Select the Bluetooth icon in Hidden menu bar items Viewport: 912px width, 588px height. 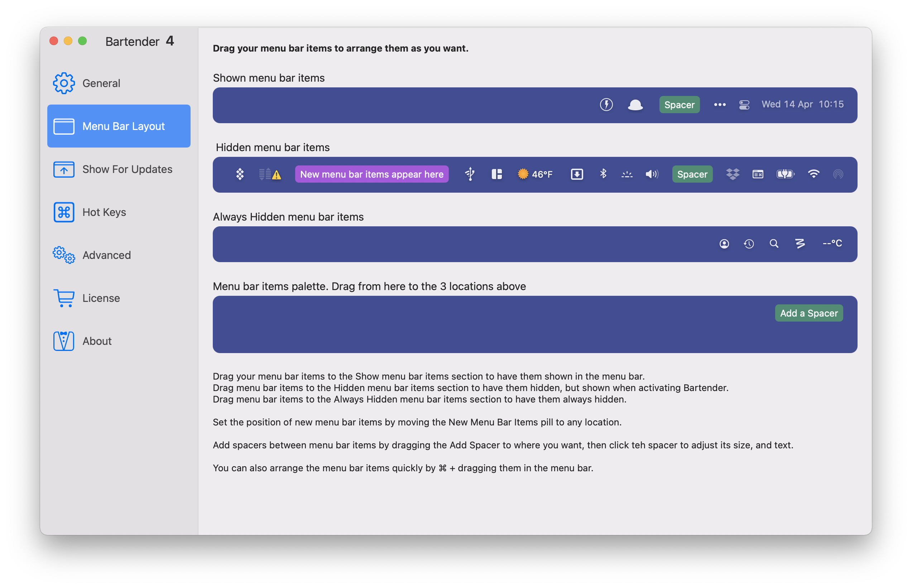point(604,174)
